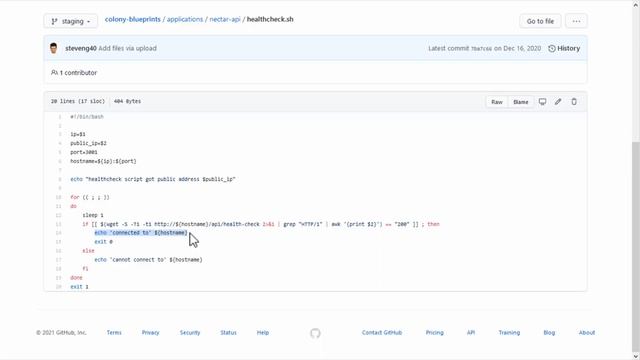
Task: Open the colony-blueprints repository link
Action: click(x=133, y=19)
